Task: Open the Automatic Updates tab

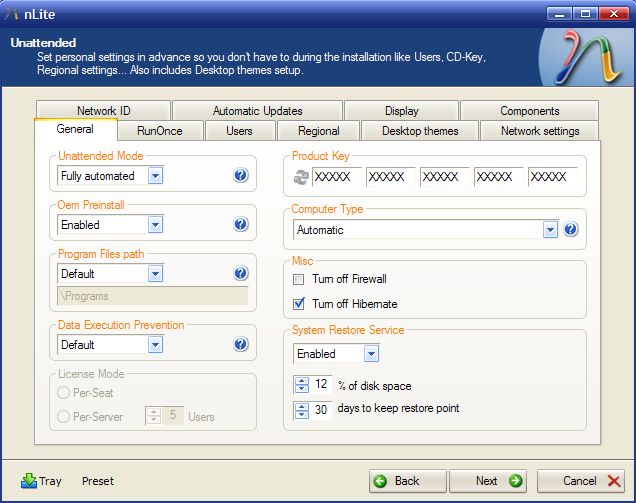Action: click(x=257, y=111)
